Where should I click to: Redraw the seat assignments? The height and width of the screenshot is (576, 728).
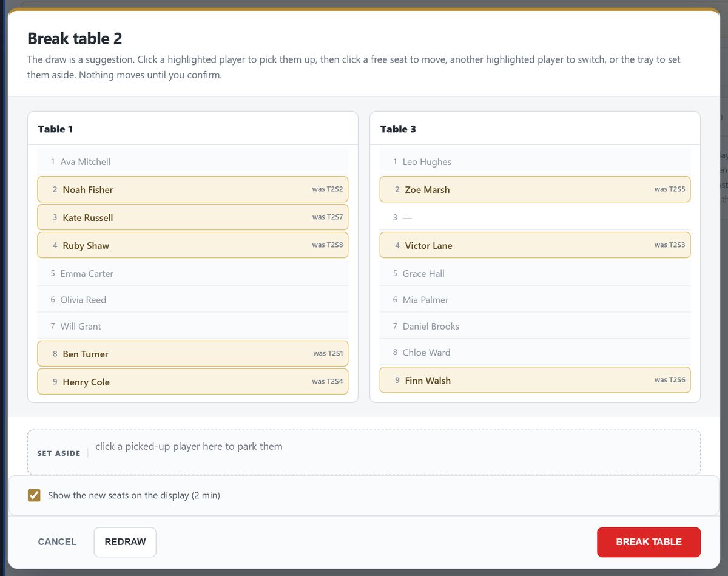pyautogui.click(x=125, y=542)
